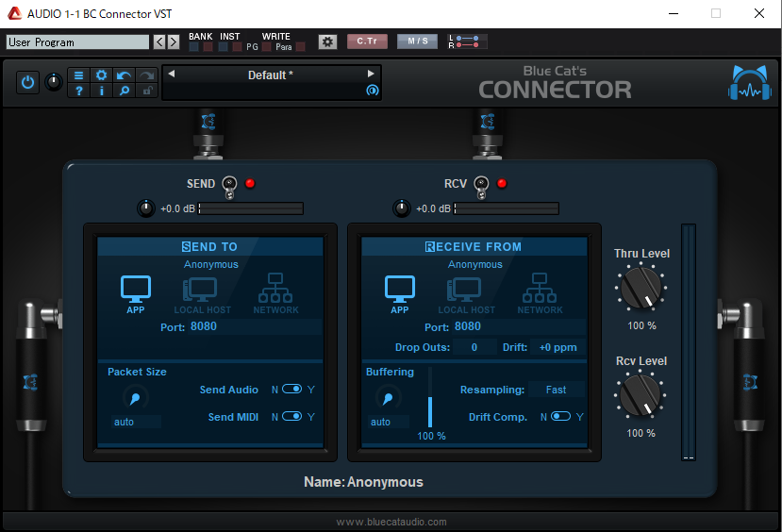Click the Buffering knob
This screenshot has width=782, height=532.
(x=388, y=397)
